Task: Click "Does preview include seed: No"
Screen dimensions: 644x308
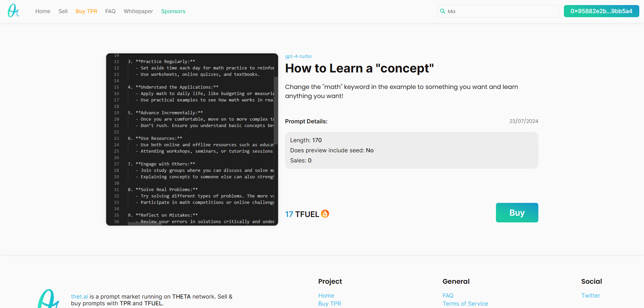Action: point(332,150)
